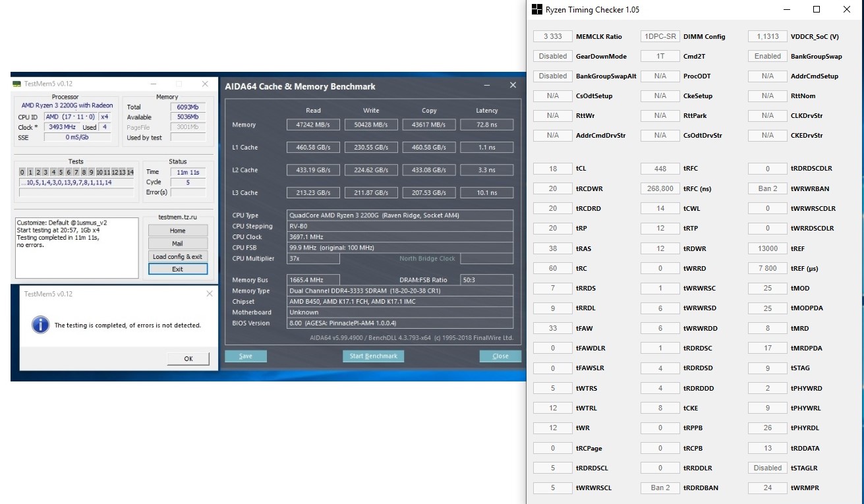This screenshot has width=864, height=504.
Task: Click the testmem.tz.ru link label
Action: pyautogui.click(x=177, y=217)
